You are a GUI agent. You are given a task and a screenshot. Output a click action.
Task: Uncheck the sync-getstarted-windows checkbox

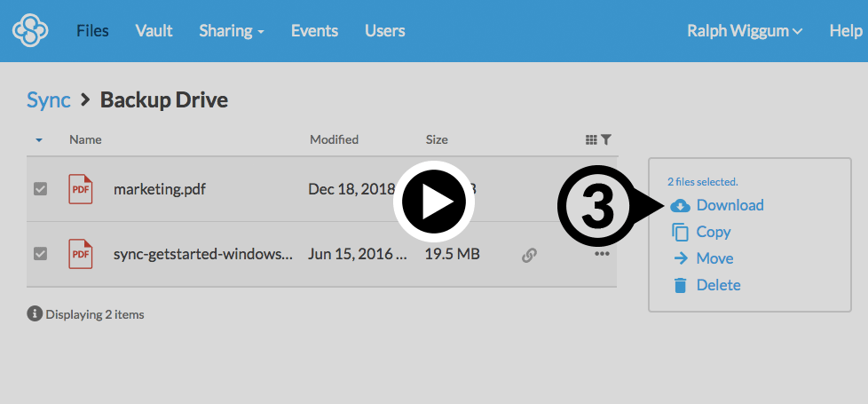tap(40, 254)
